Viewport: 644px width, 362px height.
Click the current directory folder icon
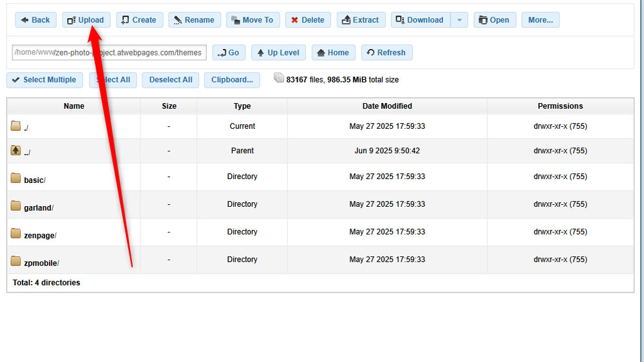pos(16,126)
